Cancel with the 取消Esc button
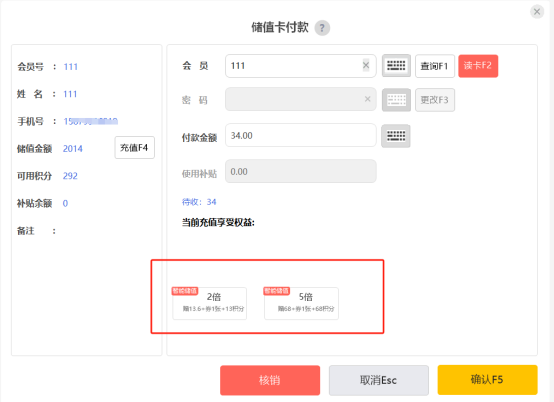Screen dimensions: 554x402 point(379,380)
